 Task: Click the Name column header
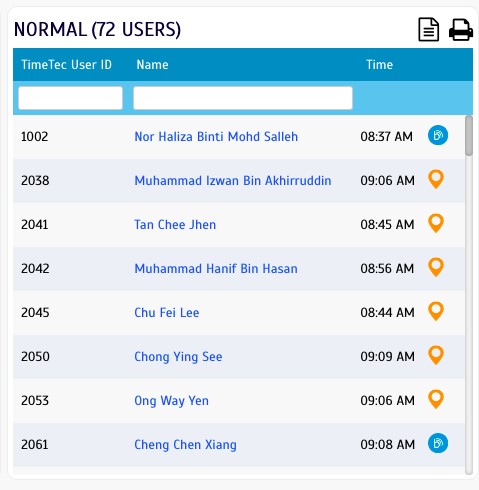(x=152, y=65)
